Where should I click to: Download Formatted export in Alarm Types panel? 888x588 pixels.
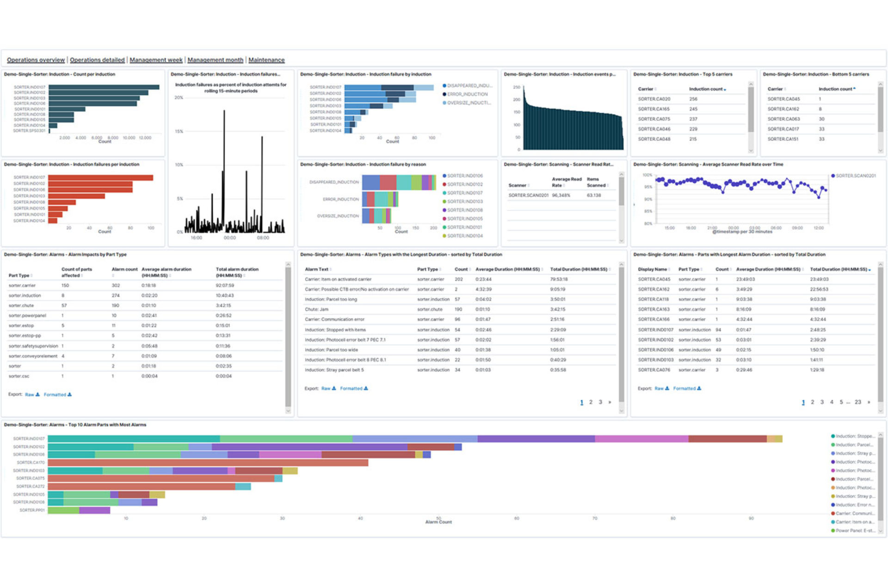tap(354, 388)
